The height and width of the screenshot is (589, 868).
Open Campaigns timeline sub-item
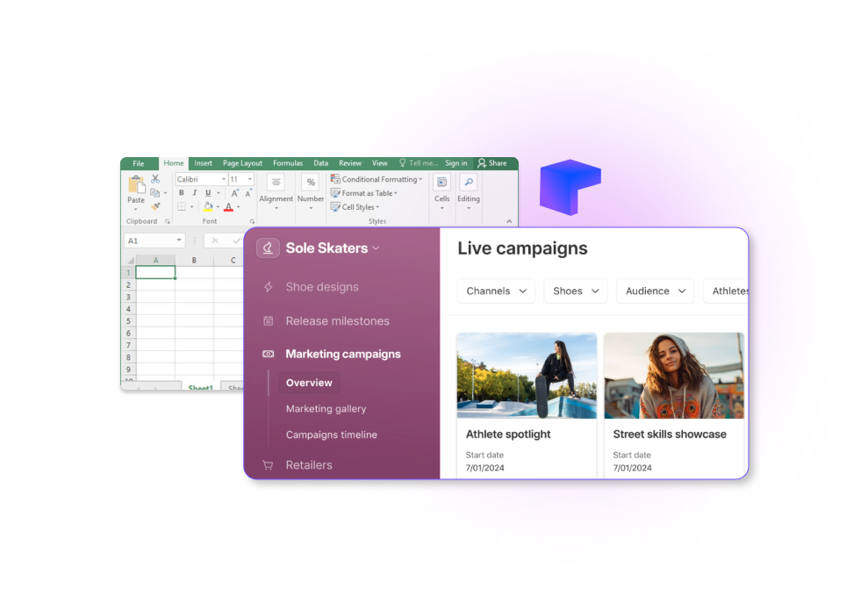click(331, 435)
